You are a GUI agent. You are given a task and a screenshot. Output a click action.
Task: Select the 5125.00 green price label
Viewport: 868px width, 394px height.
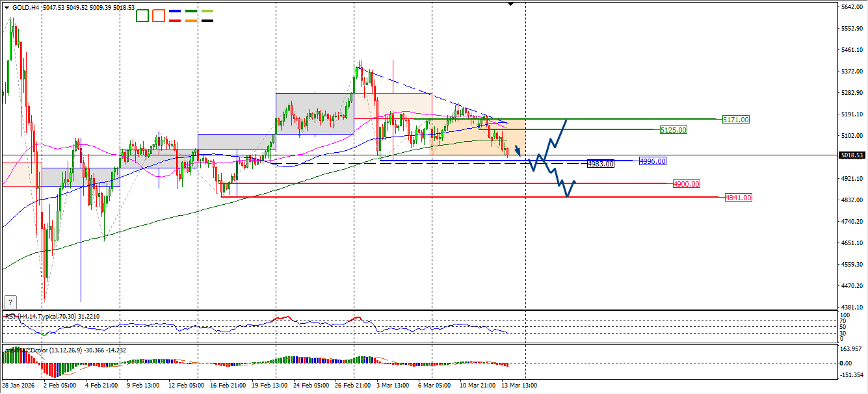point(674,130)
